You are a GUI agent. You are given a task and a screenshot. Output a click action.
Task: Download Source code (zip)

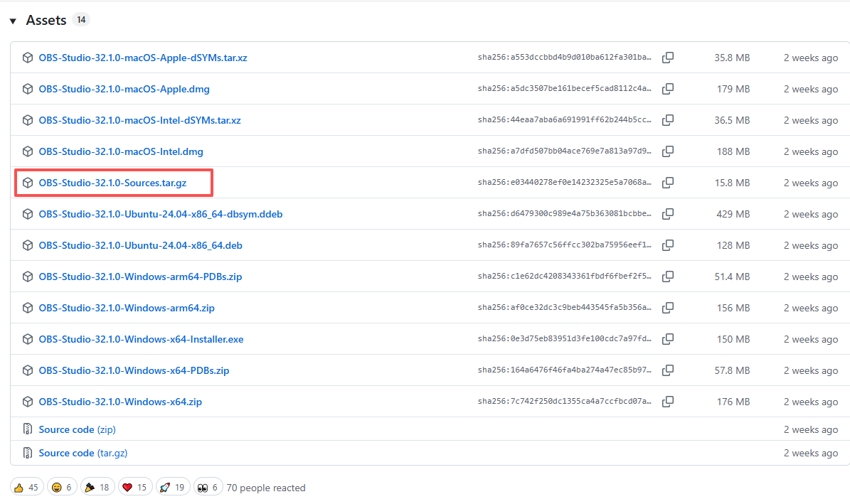77,429
